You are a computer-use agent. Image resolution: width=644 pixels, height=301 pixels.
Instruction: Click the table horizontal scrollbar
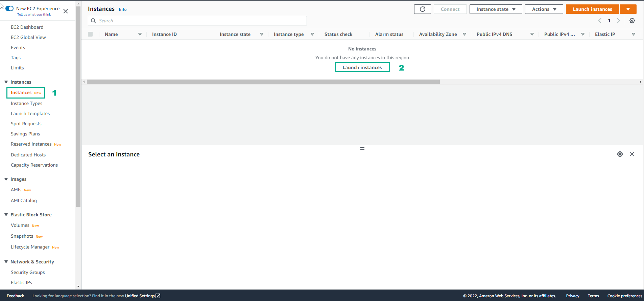click(x=263, y=82)
